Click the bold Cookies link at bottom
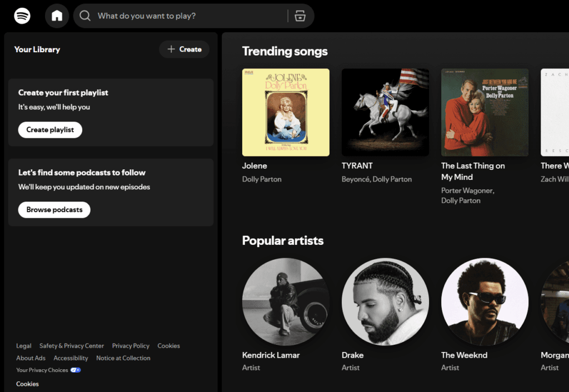Viewport: 569px width, 392px height. click(27, 384)
